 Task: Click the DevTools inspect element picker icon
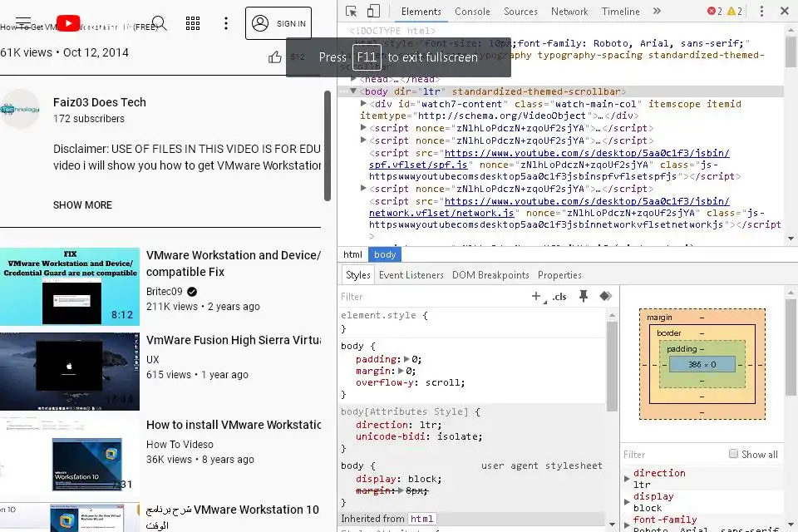click(x=351, y=11)
